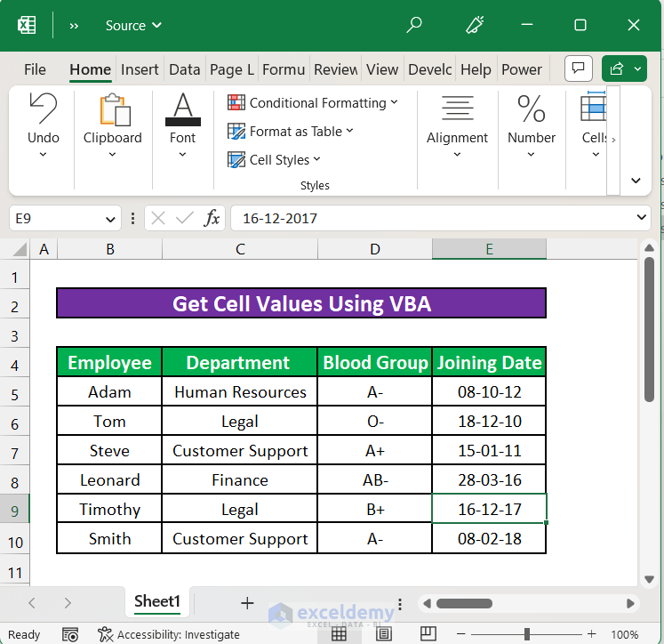Image resolution: width=664 pixels, height=644 pixels.
Task: Click the zoom slider in status bar
Action: click(528, 634)
